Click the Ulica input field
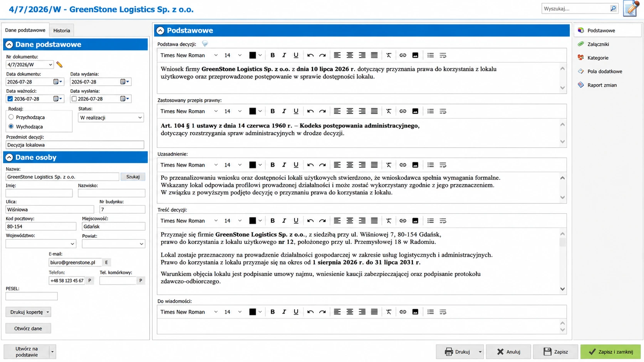This screenshot has width=644, height=362. point(50,209)
